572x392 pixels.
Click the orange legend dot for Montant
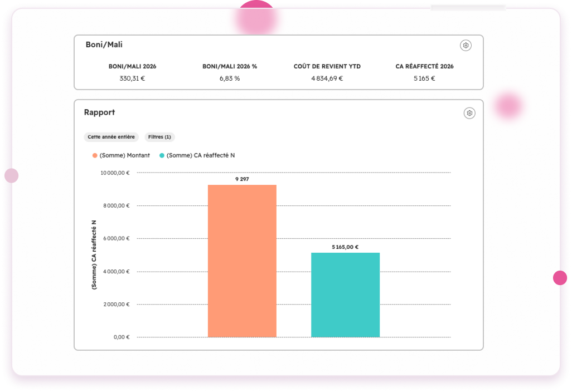95,155
